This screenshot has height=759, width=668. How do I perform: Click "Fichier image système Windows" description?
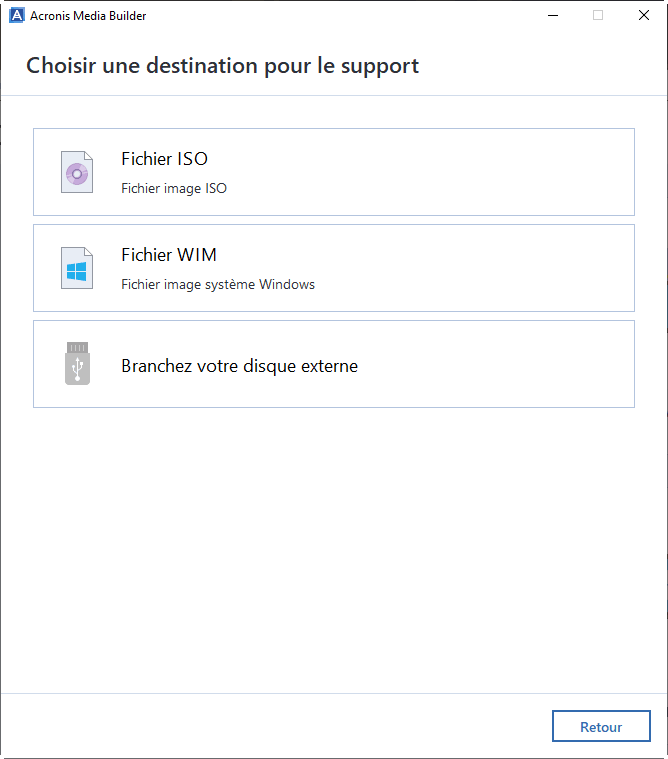[x=218, y=284]
